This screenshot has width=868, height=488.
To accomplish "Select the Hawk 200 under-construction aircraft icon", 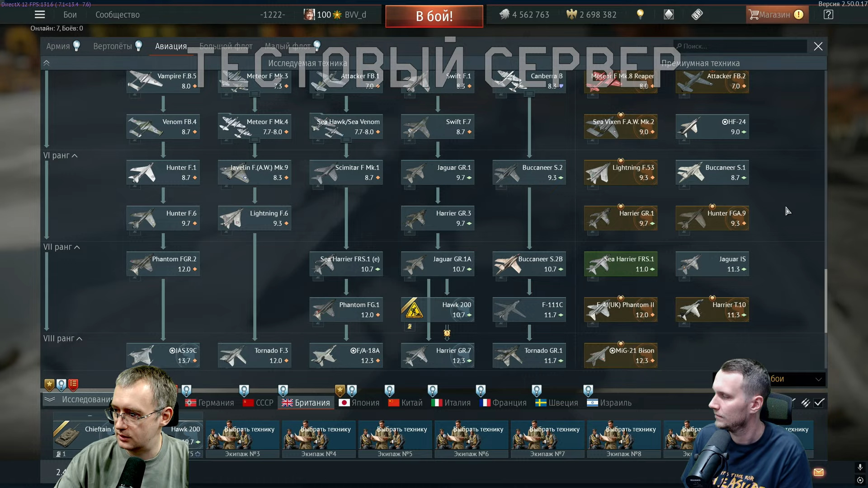I will [x=412, y=309].
